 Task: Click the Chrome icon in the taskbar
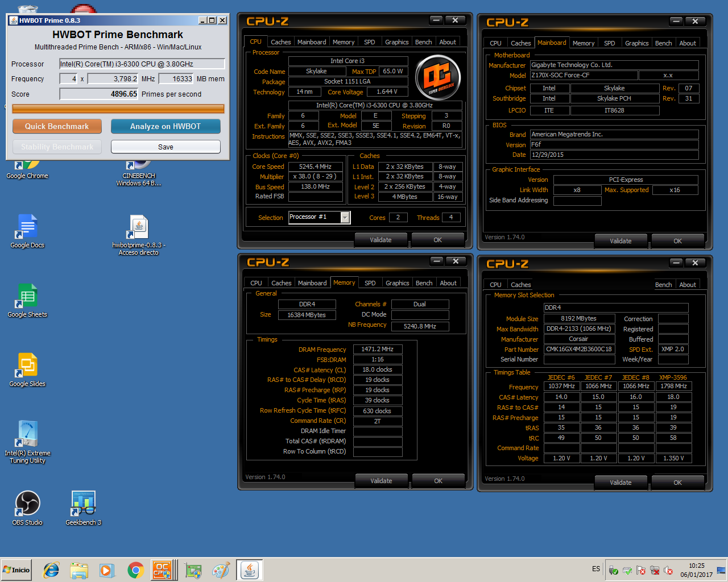click(x=135, y=570)
